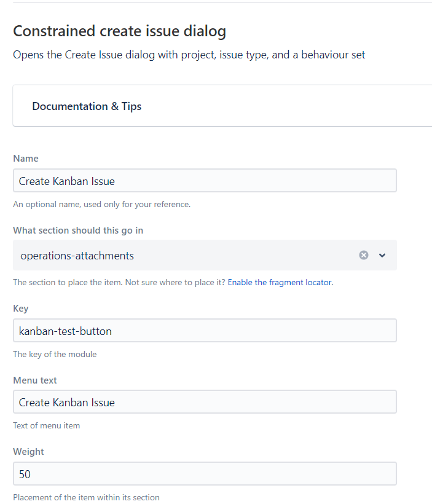Click the Opens the Create Issue dialog description
The width and height of the screenshot is (432, 504).
point(189,55)
